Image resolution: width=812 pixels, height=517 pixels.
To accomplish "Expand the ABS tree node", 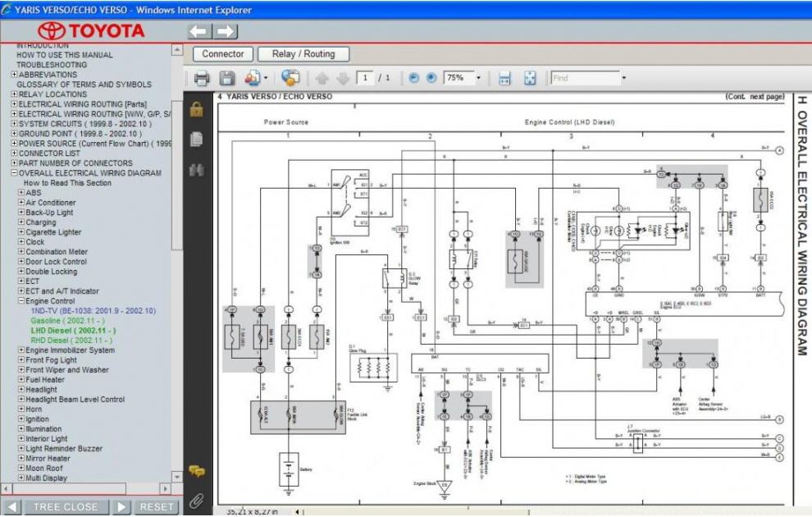I will [x=21, y=192].
